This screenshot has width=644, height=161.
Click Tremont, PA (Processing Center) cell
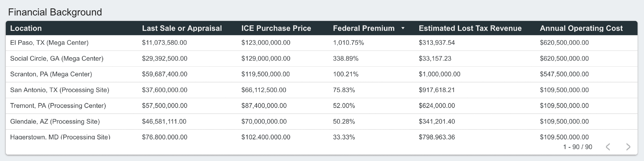58,106
